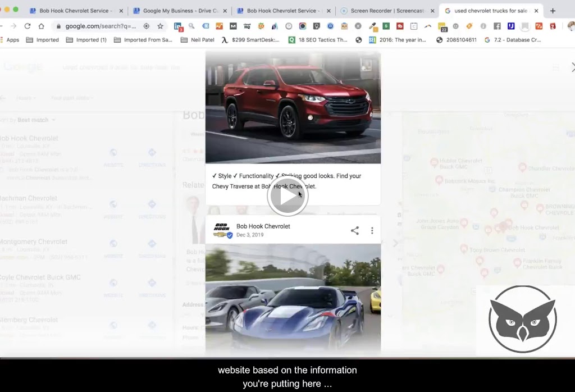This screenshot has height=392, width=575.
Task: Close the posts overlay with the X
Action: pyautogui.click(x=573, y=67)
